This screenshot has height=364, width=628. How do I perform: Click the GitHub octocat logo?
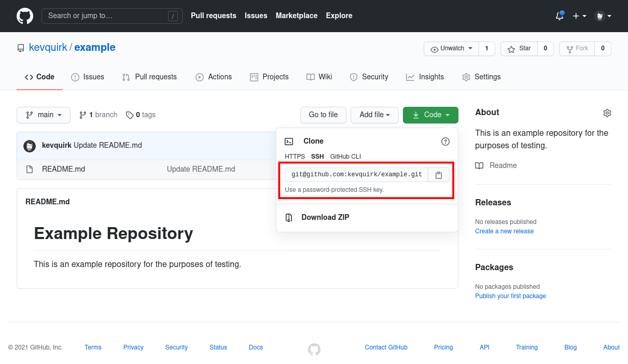(24, 16)
